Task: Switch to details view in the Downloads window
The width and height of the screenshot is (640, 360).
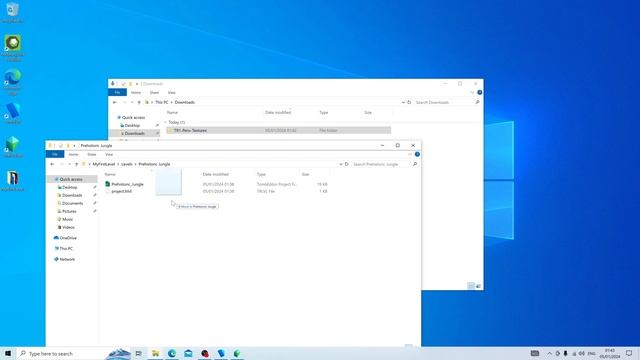Action: [471, 286]
